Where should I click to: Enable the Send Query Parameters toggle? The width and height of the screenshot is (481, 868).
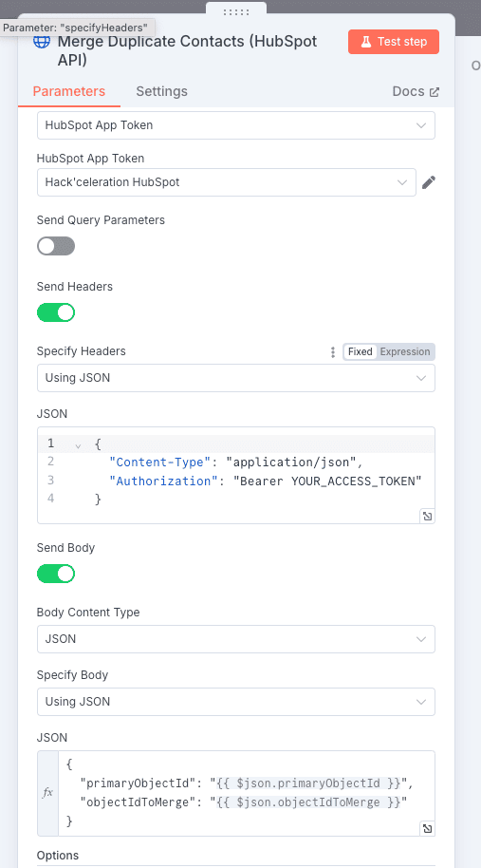(x=56, y=246)
